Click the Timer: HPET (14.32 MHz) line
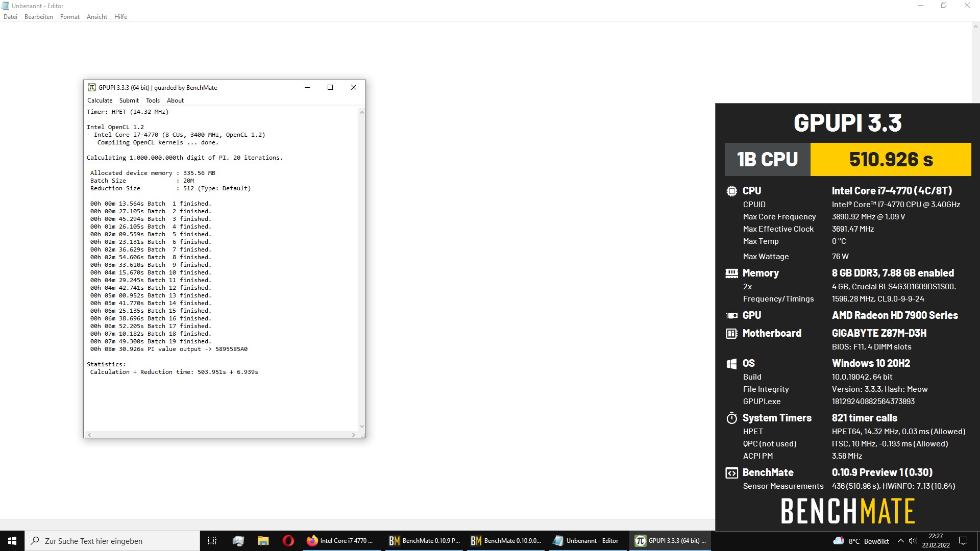The width and height of the screenshot is (980, 551). tap(128, 112)
